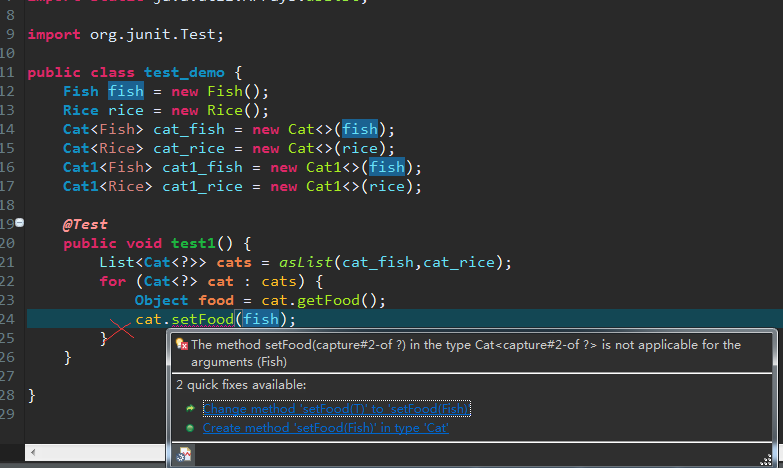Click the import org.junit.Test line
Viewport: 783px width, 468px height.
pos(125,34)
